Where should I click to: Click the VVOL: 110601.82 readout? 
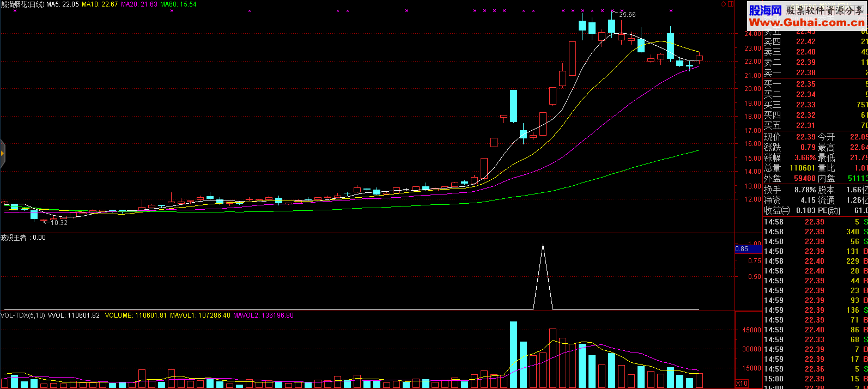coord(74,315)
